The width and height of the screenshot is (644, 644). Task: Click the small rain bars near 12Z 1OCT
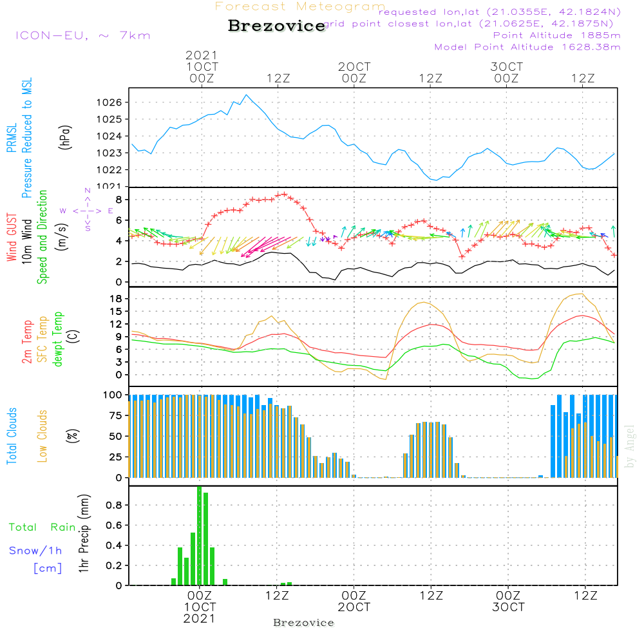coord(287,583)
